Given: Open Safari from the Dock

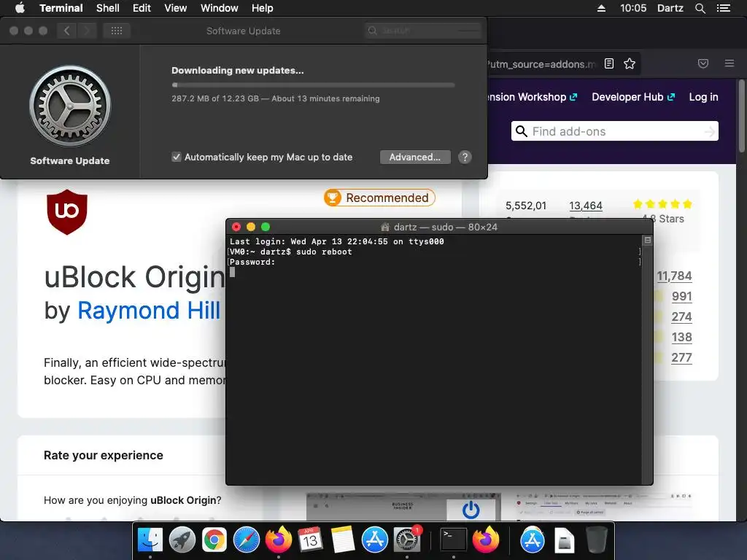Looking at the screenshot, I should pos(247,540).
